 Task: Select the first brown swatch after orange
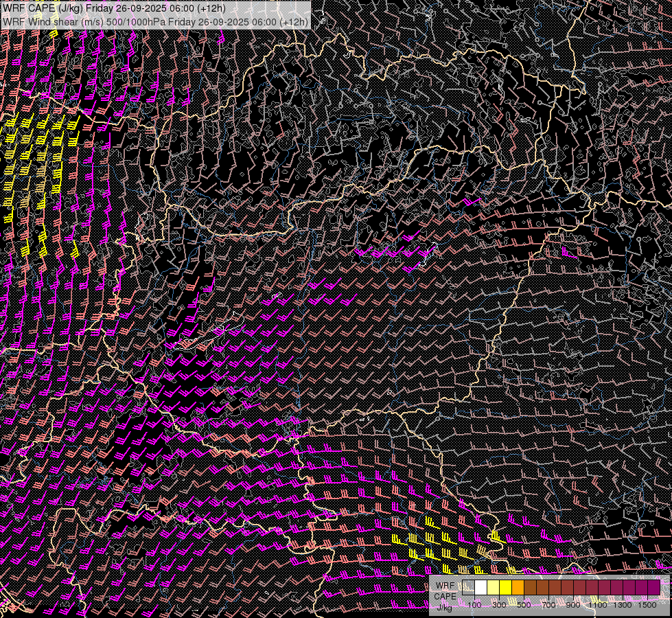pos(531,587)
